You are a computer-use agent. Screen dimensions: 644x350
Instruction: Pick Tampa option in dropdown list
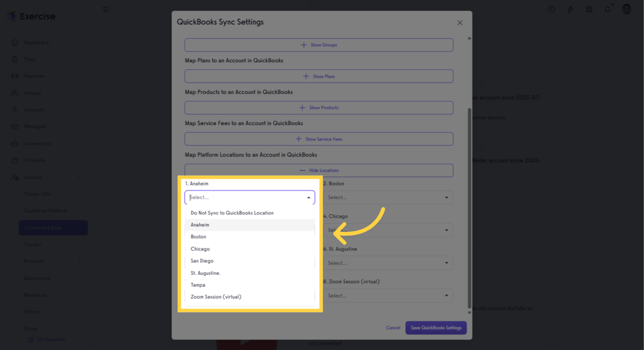tap(198, 285)
